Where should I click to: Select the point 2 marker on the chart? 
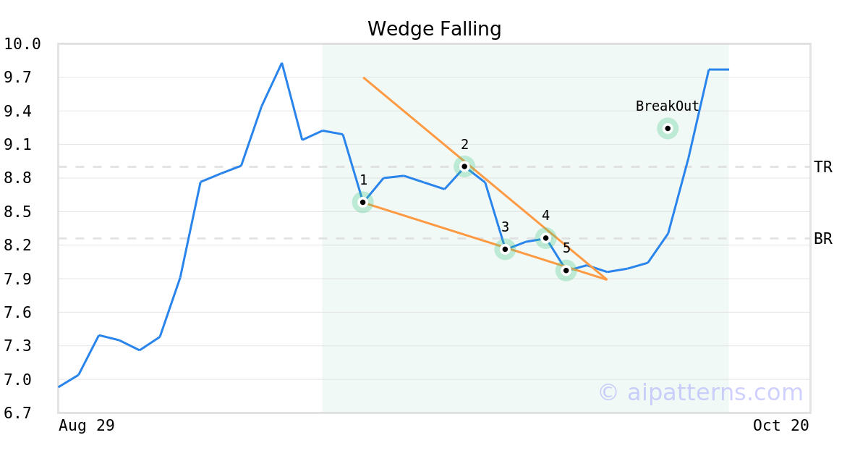pyautogui.click(x=464, y=166)
